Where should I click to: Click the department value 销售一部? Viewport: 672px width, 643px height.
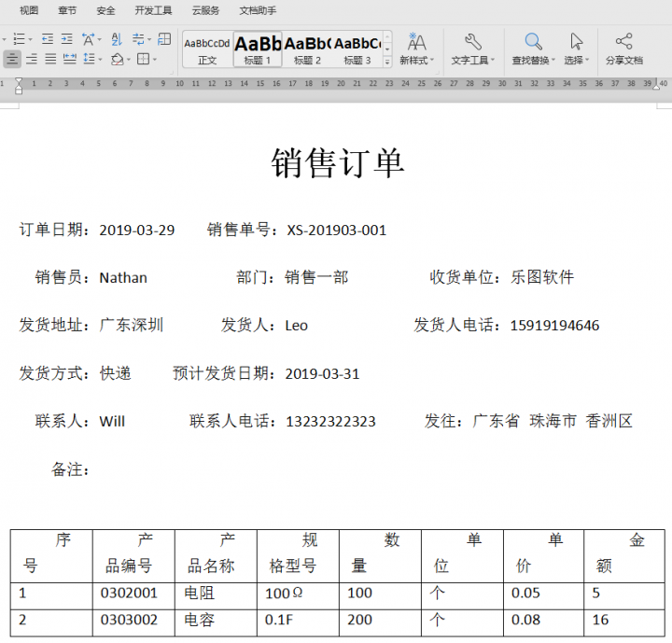point(316,277)
